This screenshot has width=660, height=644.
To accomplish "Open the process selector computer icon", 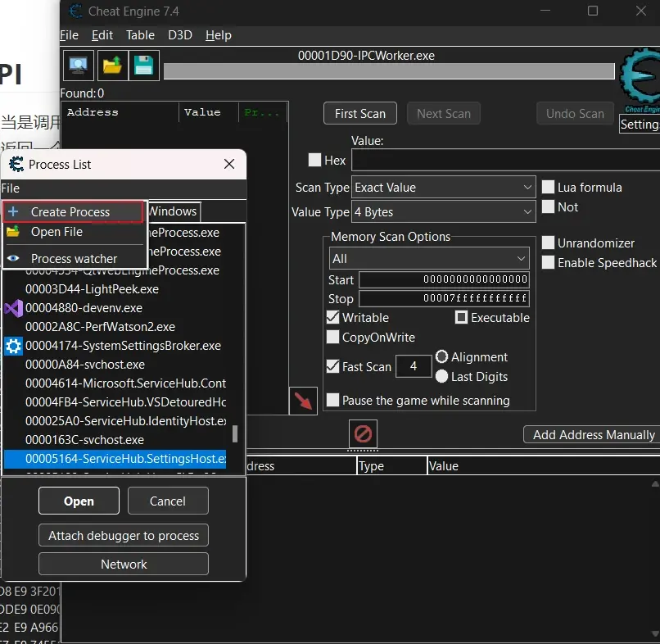I will tap(79, 66).
